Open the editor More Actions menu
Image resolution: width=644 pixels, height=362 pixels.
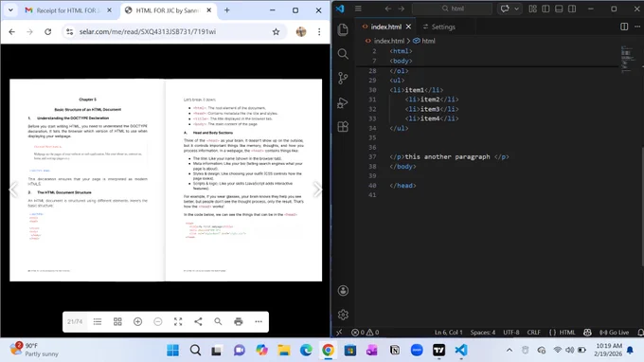637,27
